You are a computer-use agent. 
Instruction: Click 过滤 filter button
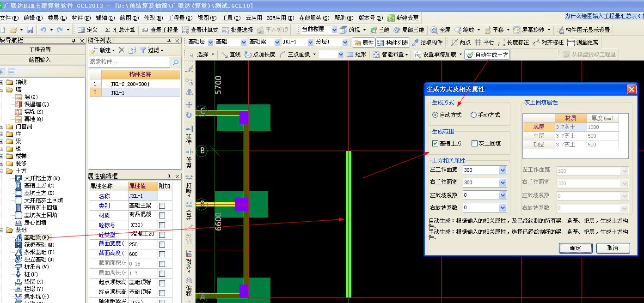[152, 50]
